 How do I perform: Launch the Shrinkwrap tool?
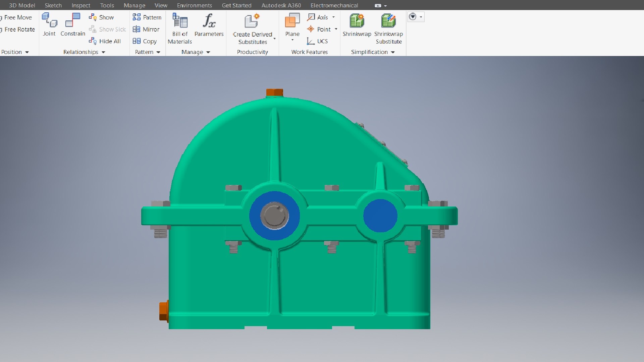pos(357,25)
